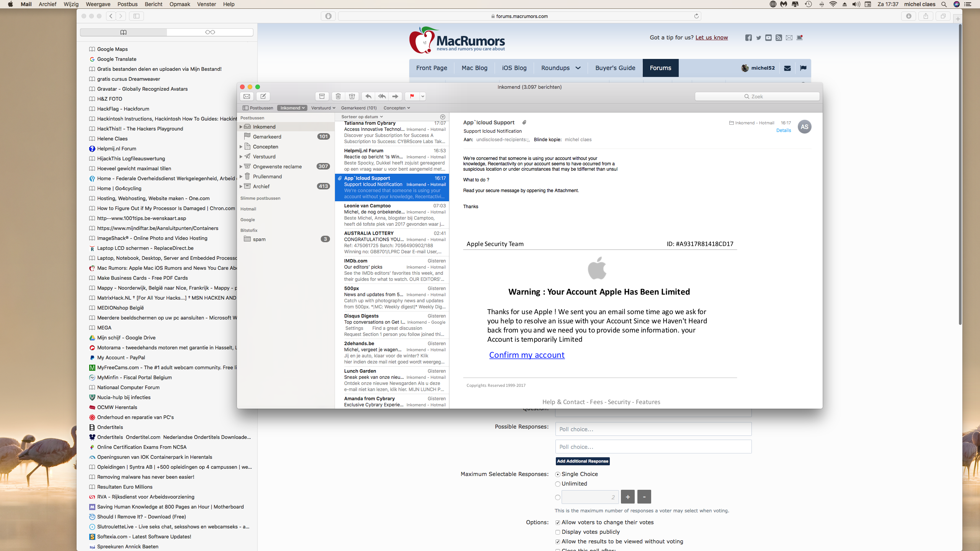Open the MacRumors inbox envelope icon next to michel52
The image size is (980, 551).
tap(787, 68)
